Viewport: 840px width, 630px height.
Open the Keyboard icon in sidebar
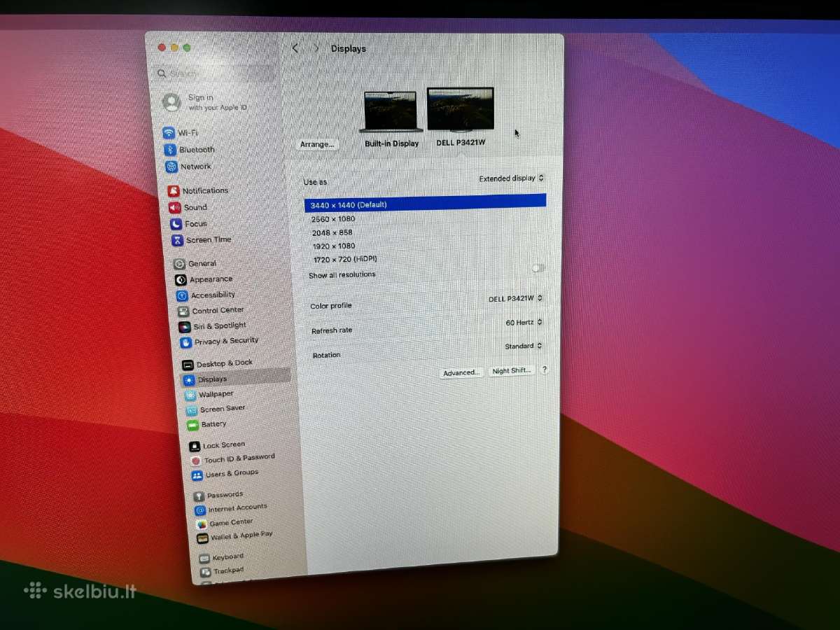(204, 559)
